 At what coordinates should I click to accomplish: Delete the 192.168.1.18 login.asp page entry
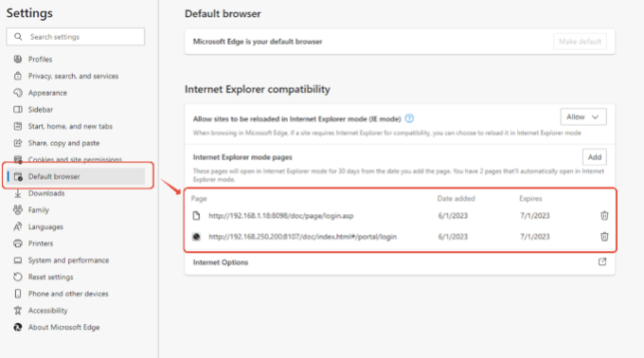click(x=604, y=216)
